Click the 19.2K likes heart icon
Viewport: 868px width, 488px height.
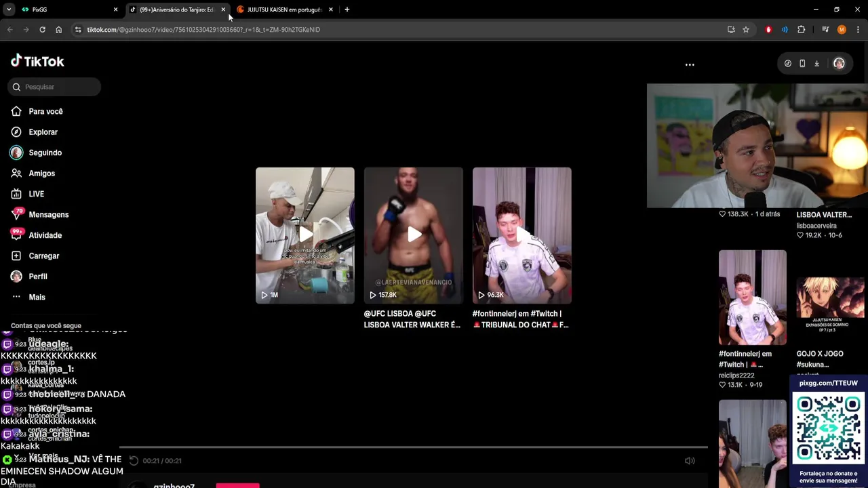(800, 235)
